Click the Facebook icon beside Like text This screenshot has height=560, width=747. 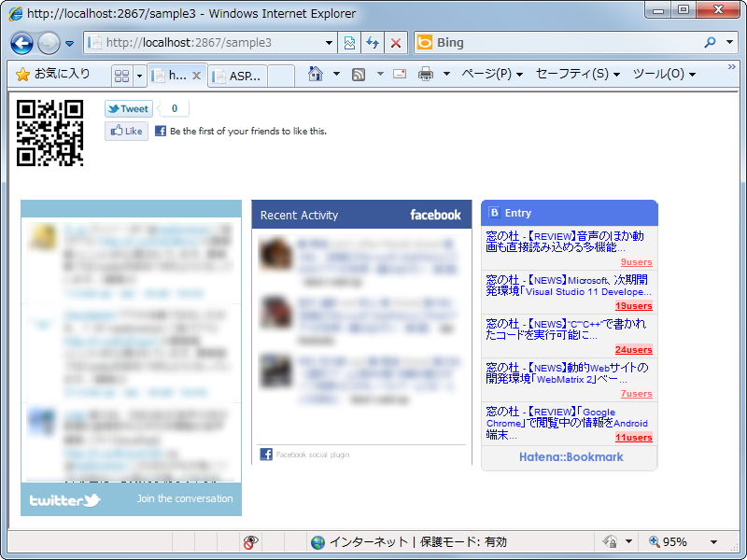point(161,131)
